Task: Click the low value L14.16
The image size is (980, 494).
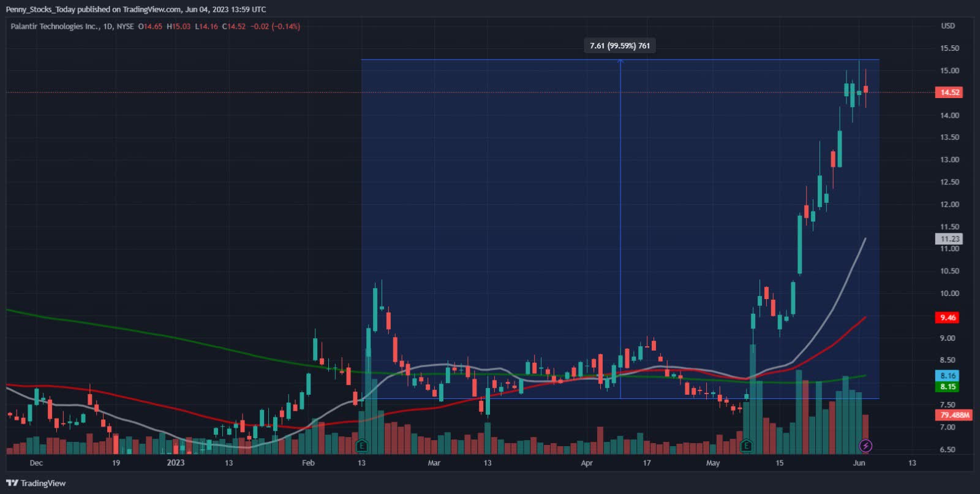Action: (206, 26)
